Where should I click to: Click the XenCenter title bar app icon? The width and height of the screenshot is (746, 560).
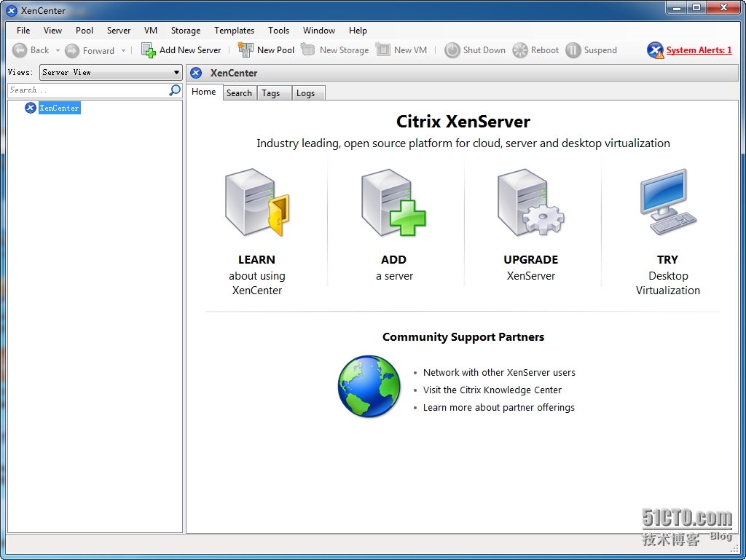12,10
